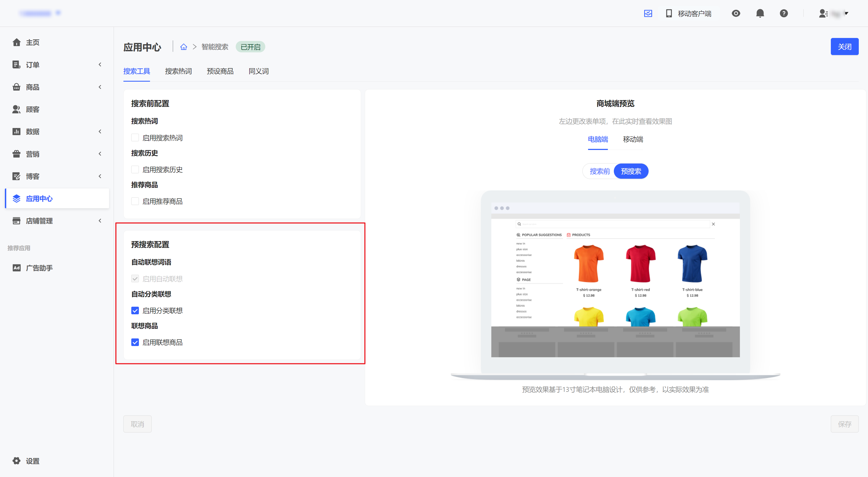The width and height of the screenshot is (868, 477).
Task: Open 广告助手 in the recommended apps
Action: tap(39, 268)
